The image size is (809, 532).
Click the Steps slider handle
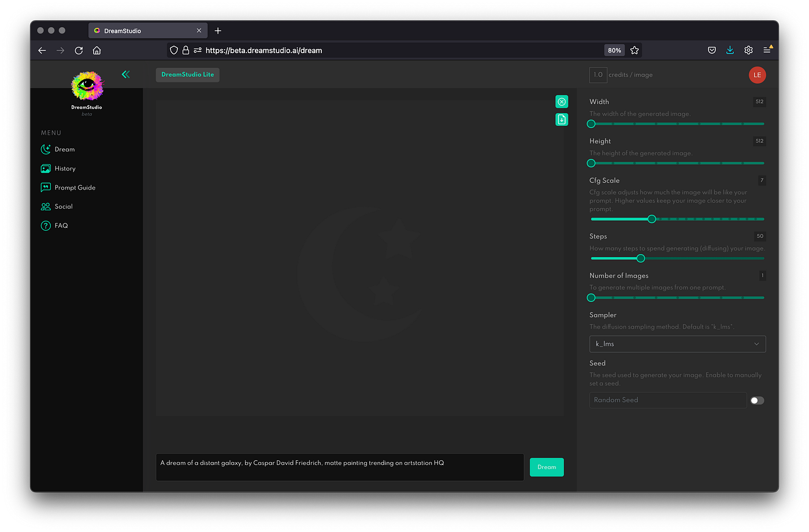click(640, 258)
